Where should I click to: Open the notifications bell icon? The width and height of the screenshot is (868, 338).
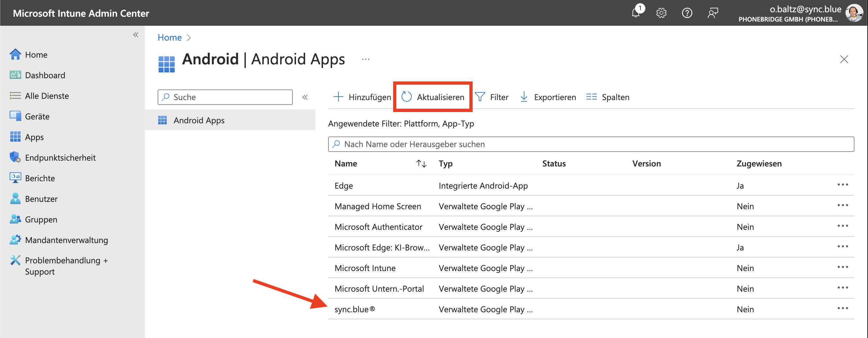pos(636,13)
